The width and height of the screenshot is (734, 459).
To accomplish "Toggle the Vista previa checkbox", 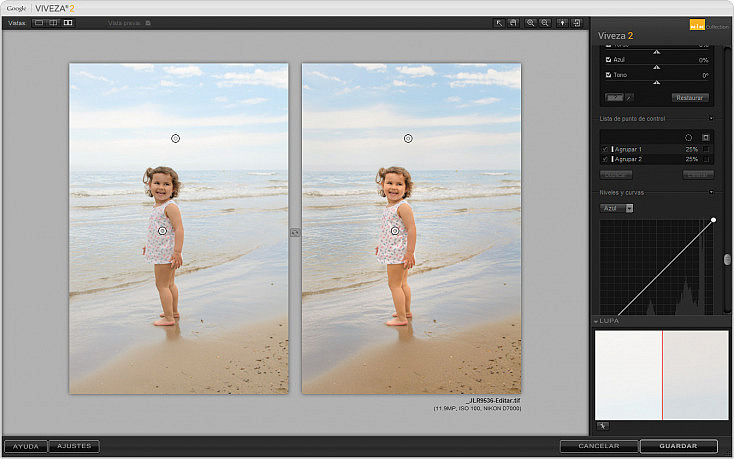I will [x=148, y=22].
